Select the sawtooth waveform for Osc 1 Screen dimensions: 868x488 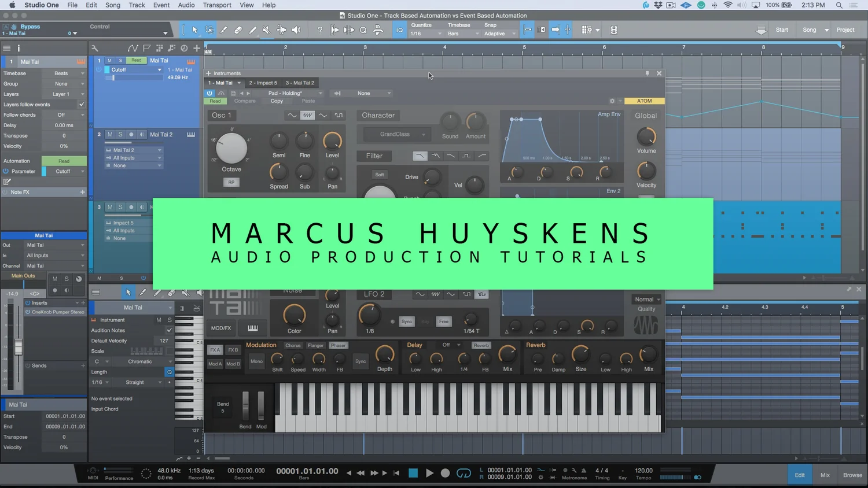[x=307, y=115]
